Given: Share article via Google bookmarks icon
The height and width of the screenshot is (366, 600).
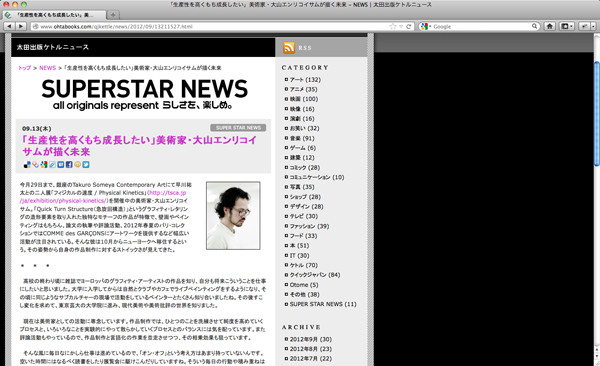Looking at the screenshot, I should click(x=44, y=165).
